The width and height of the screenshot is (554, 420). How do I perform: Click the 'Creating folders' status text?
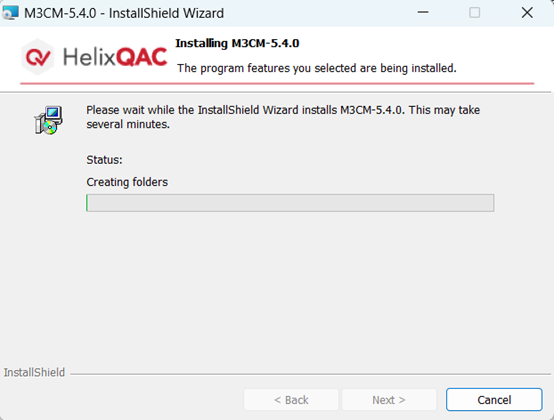127,182
